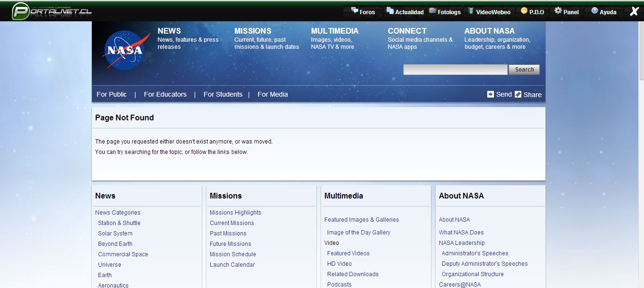Open the Beyond Earth link

click(x=115, y=244)
